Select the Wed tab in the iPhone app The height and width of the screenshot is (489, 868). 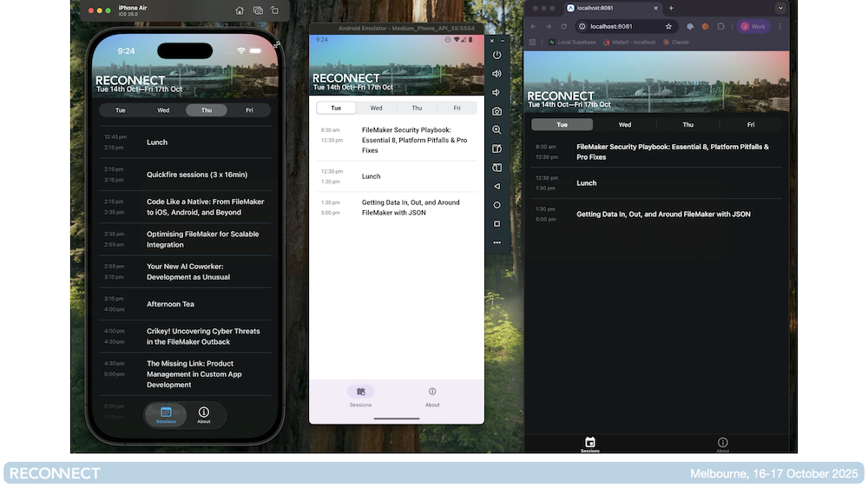[163, 110]
